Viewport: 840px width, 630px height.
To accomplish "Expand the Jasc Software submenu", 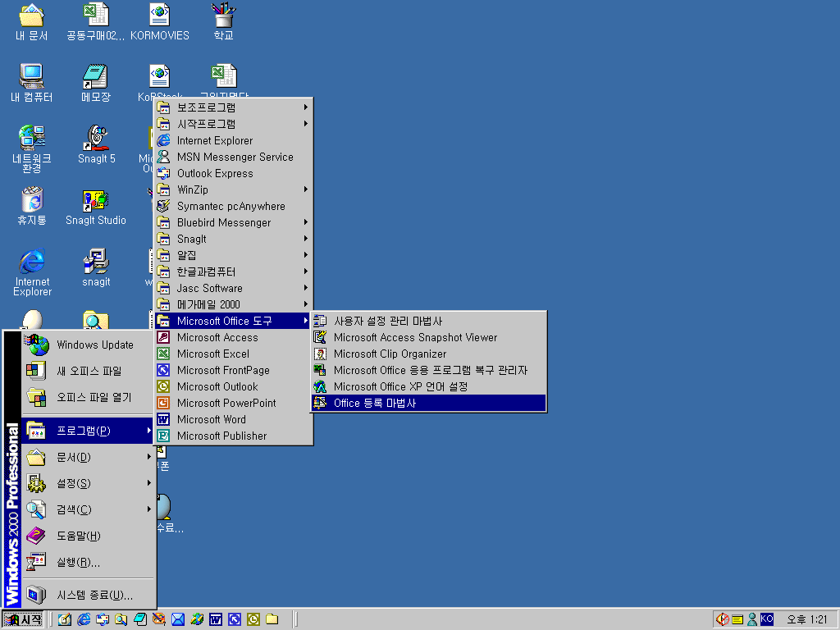I will pyautogui.click(x=233, y=288).
